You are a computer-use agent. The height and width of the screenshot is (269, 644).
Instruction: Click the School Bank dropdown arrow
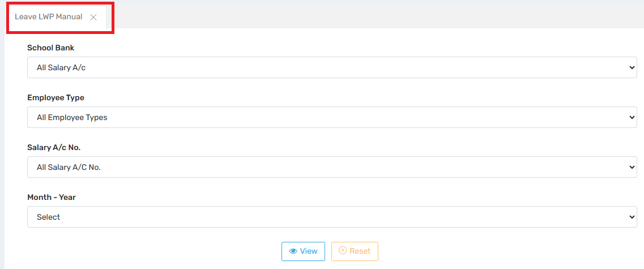pos(632,68)
